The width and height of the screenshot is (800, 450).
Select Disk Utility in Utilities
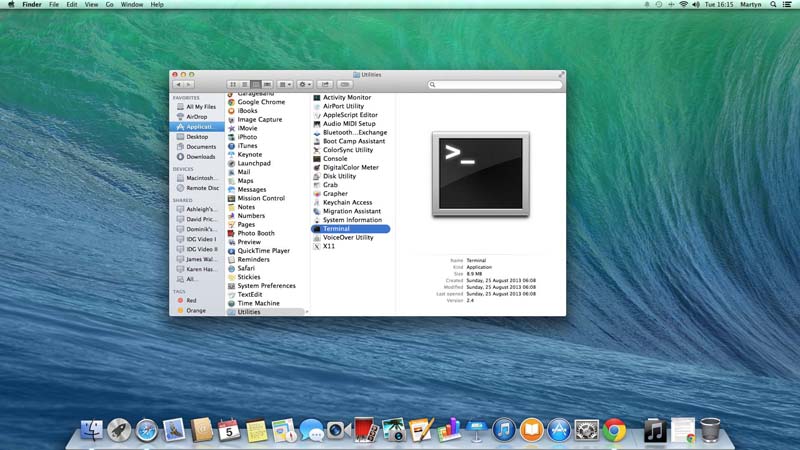point(339,176)
